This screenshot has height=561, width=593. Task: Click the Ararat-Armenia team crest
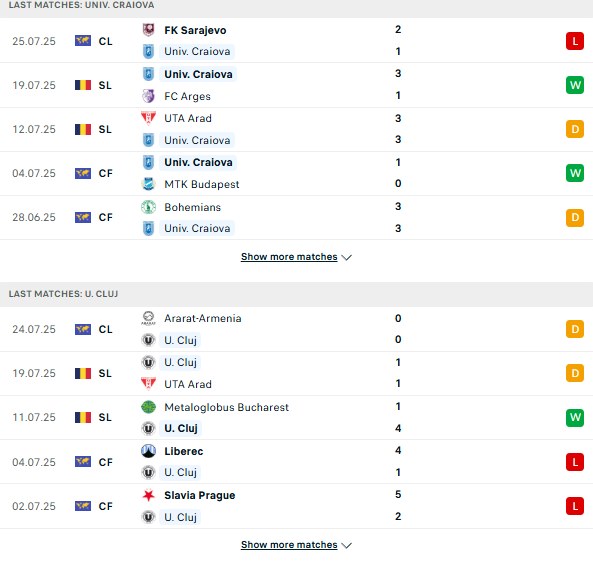pyautogui.click(x=148, y=318)
